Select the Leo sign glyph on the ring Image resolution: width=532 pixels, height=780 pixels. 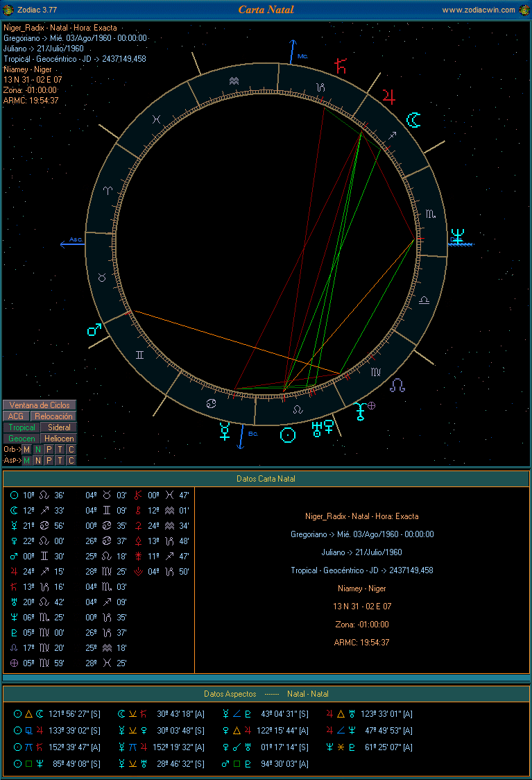pos(298,410)
